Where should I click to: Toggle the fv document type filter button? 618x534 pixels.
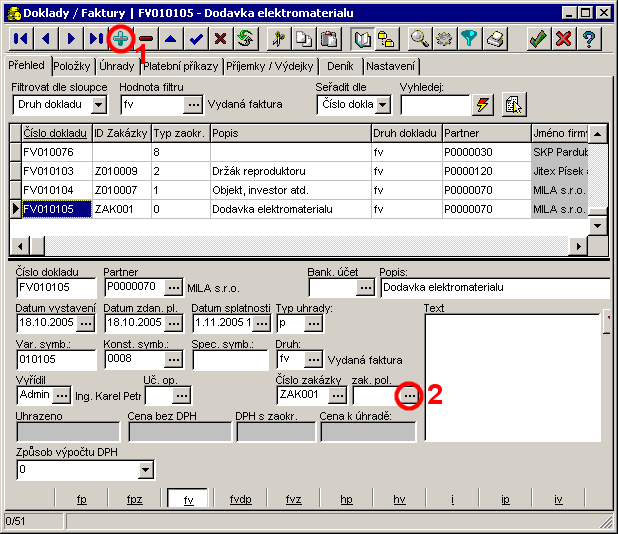(188, 500)
